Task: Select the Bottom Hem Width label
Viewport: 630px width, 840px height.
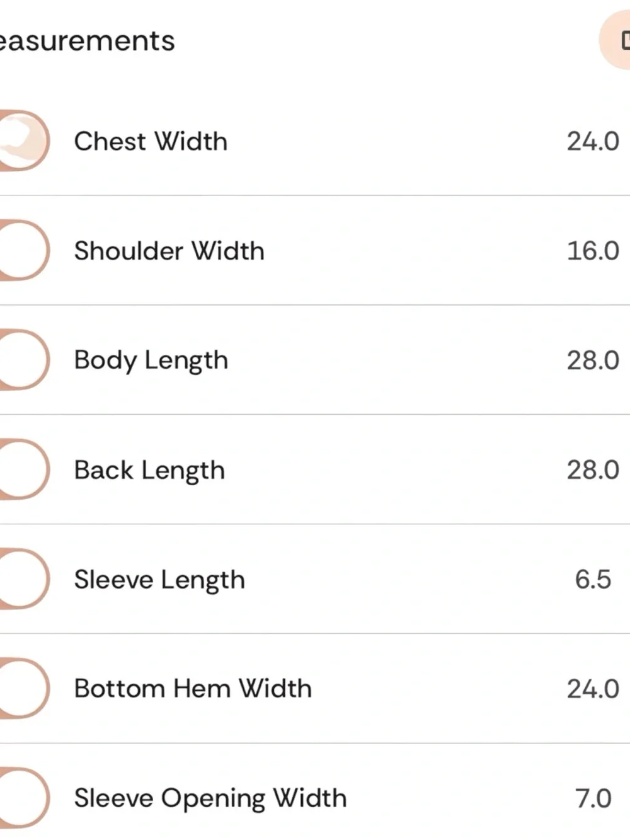Action: pyautogui.click(x=193, y=688)
